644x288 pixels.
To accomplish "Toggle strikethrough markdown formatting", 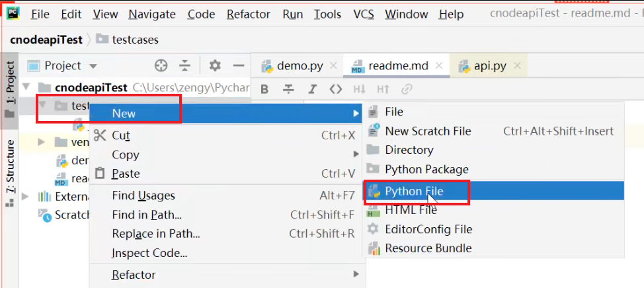I will coord(289,89).
